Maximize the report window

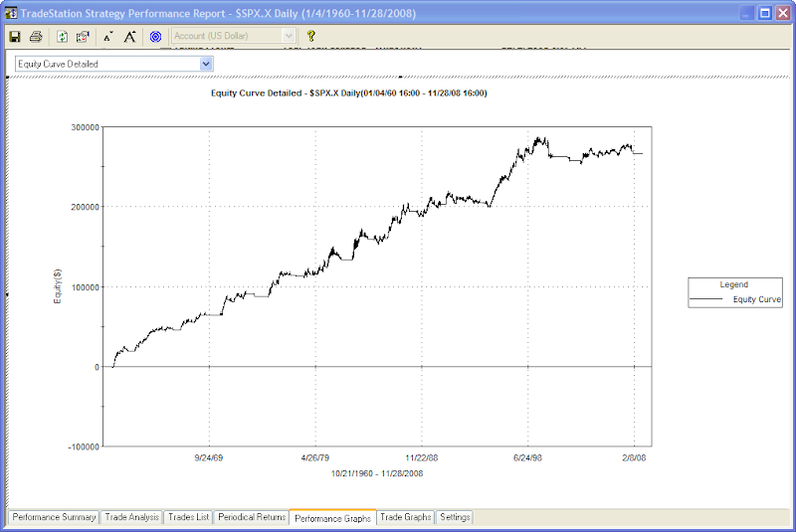[x=764, y=13]
